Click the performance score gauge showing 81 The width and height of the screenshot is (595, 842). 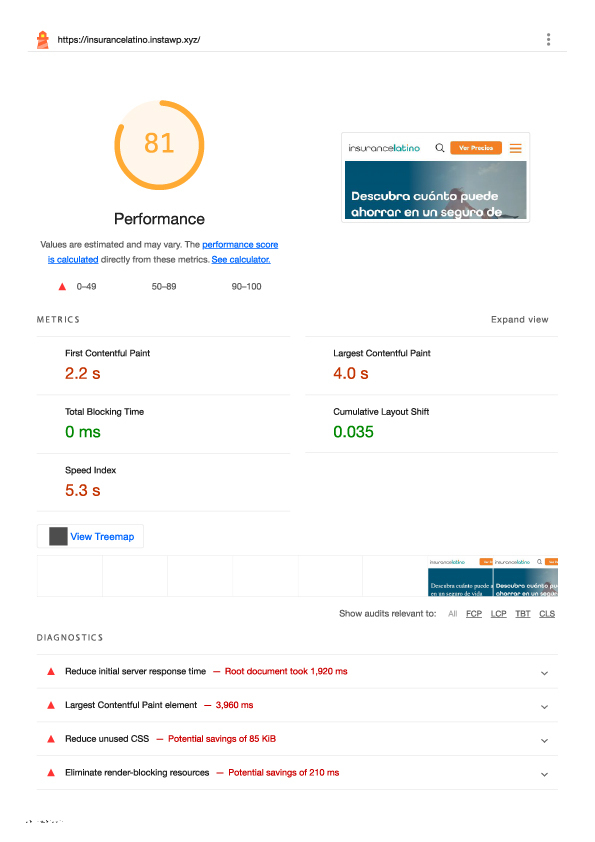[x=159, y=144]
